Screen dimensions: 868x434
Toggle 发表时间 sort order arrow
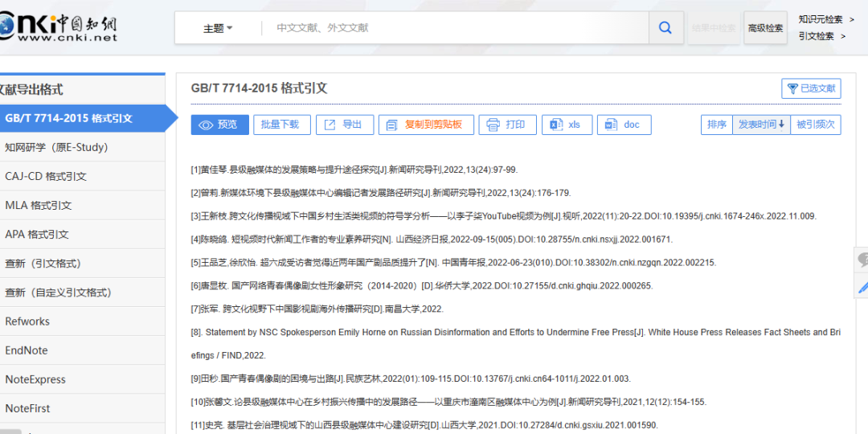click(781, 125)
